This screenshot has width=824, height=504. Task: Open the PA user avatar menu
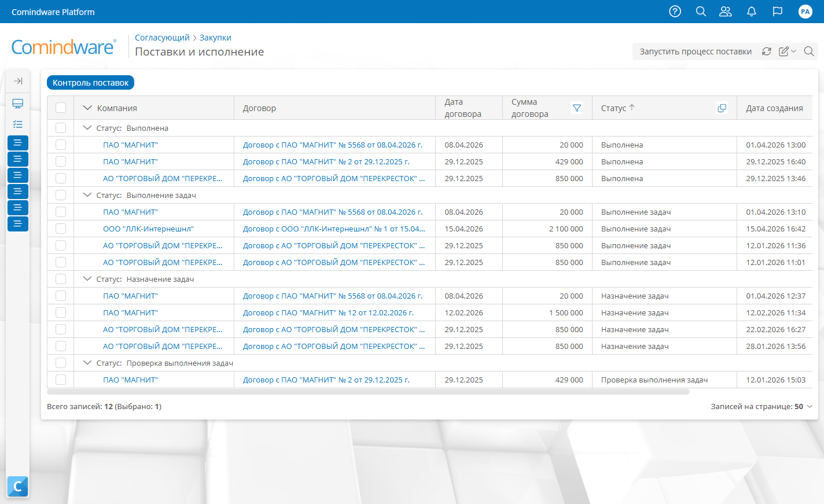coord(805,12)
